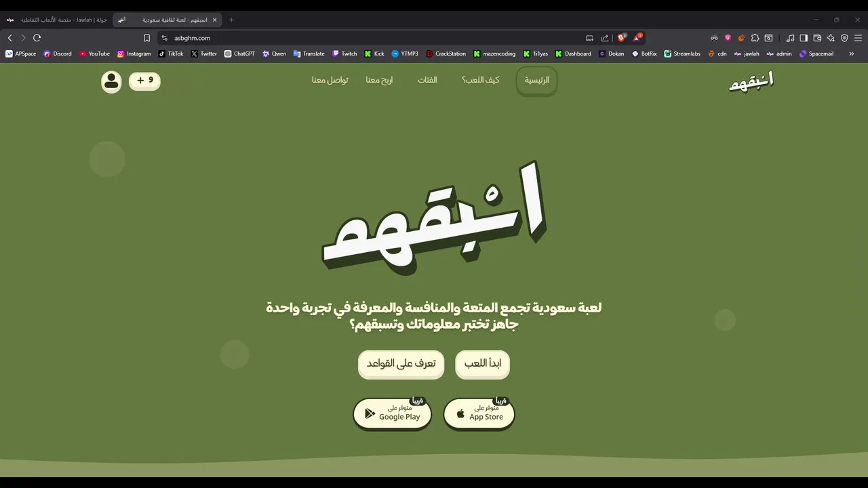The height and width of the screenshot is (488, 868).
Task: Open the ChatGPT bookmark
Action: point(239,54)
